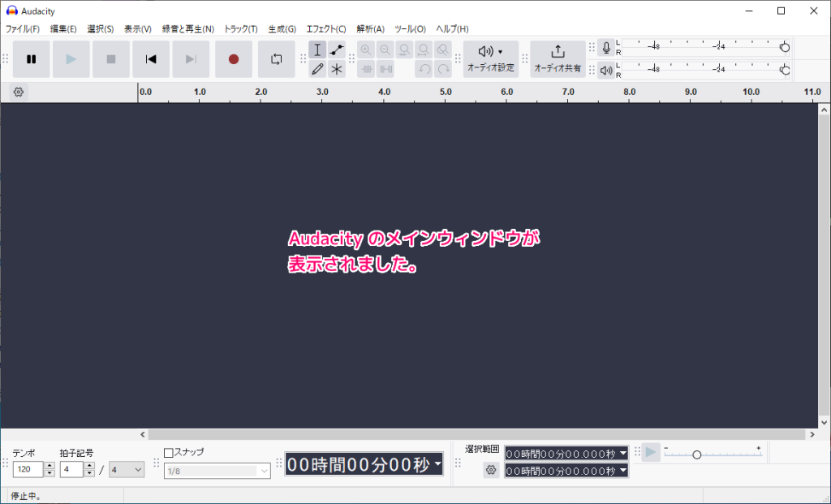Screen dimensions: 831x504
Task: Open the エフェクト(C) menu
Action: pos(326,29)
